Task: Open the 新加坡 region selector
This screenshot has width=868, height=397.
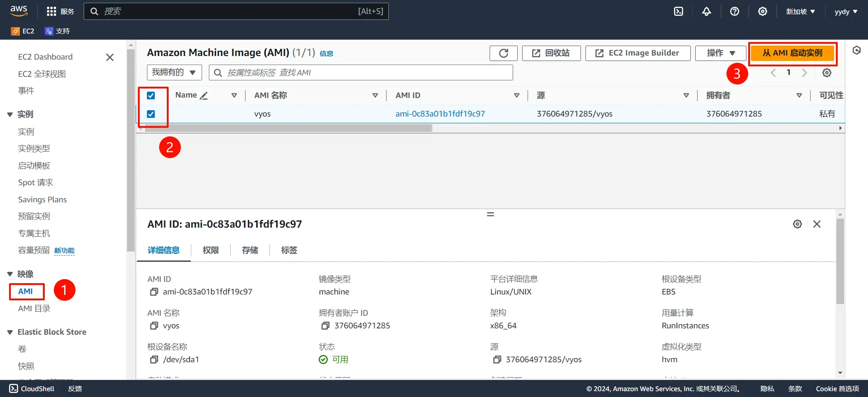Action: click(x=800, y=11)
